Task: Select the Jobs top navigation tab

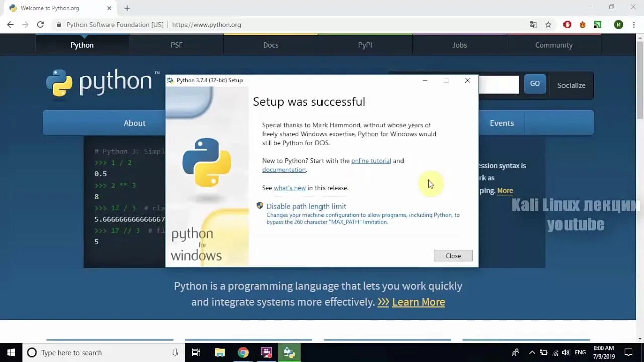Action: click(x=459, y=45)
